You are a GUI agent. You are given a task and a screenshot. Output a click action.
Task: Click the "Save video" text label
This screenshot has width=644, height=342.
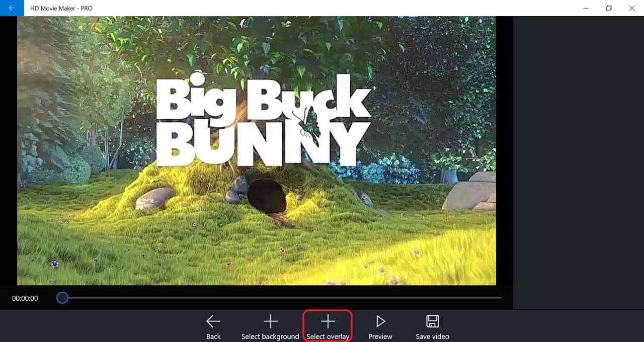(432, 336)
